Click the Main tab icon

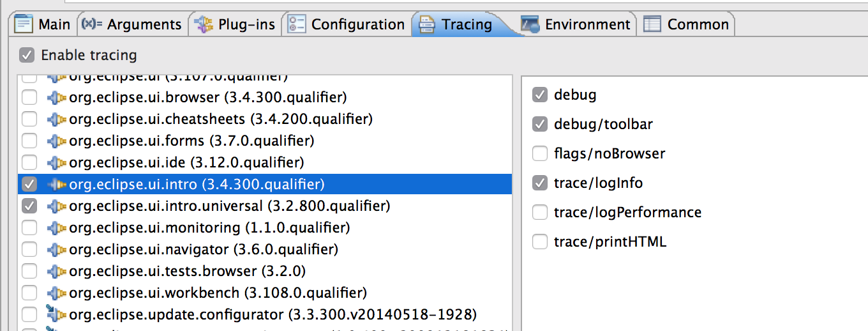24,24
